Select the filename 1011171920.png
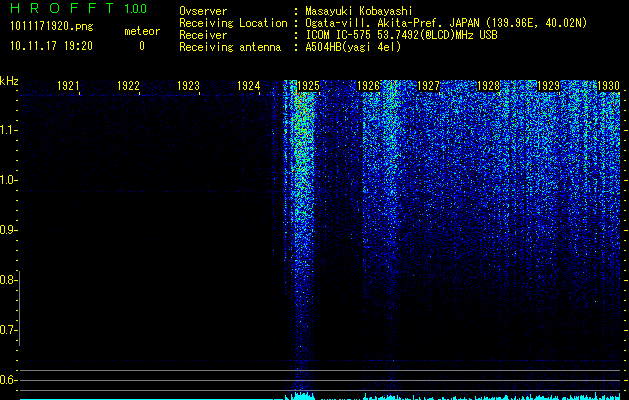This screenshot has width=629, height=400. (x=52, y=27)
